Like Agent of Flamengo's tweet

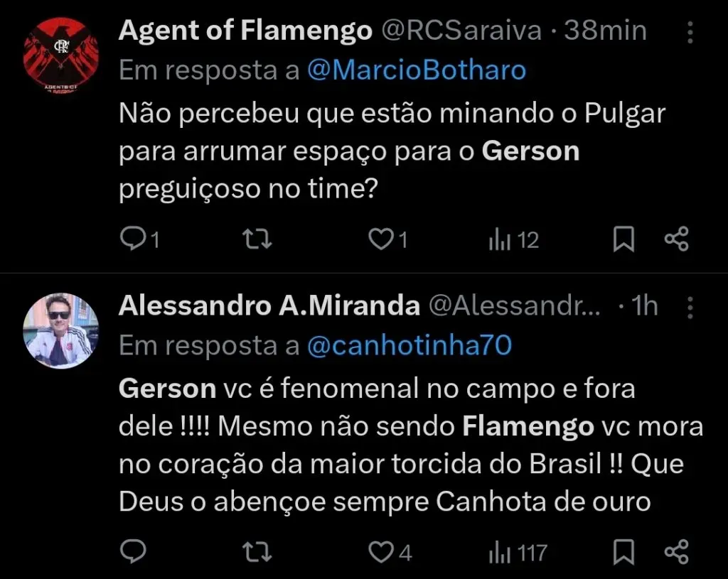pos(380,239)
